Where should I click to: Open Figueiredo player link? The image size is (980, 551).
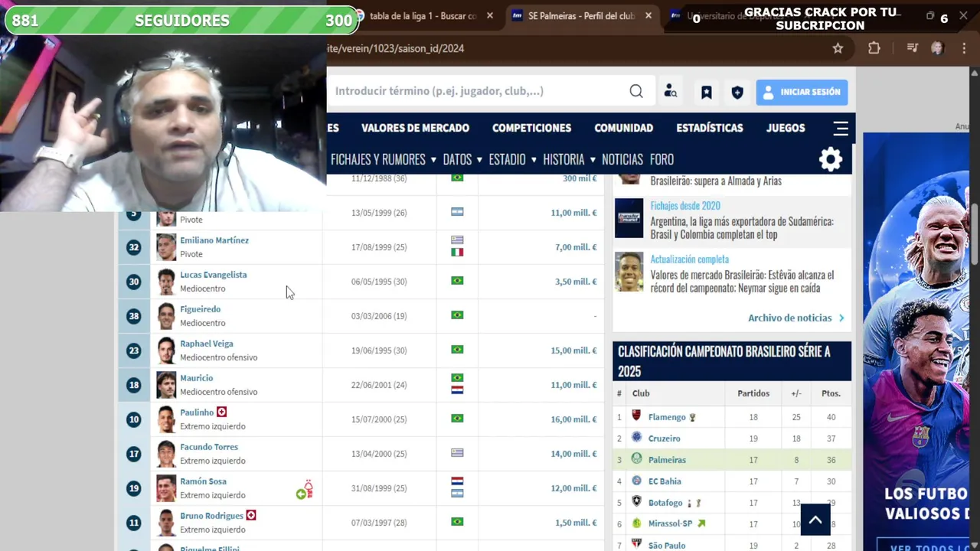(x=200, y=309)
